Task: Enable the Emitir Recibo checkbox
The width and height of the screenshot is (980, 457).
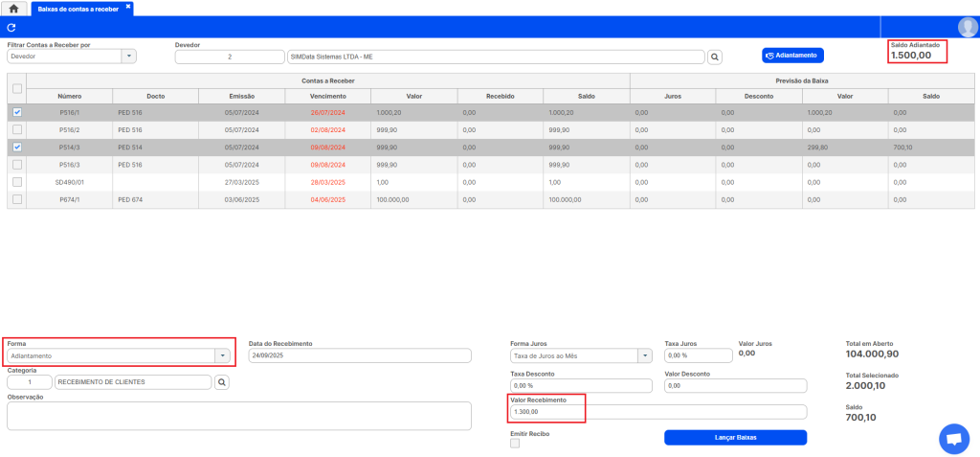Action: click(515, 444)
